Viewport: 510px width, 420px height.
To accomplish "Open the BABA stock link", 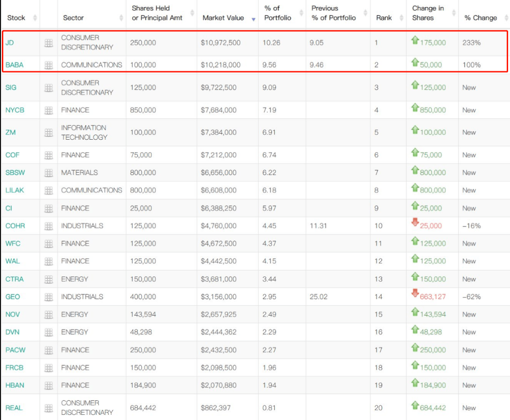I will tap(14, 65).
